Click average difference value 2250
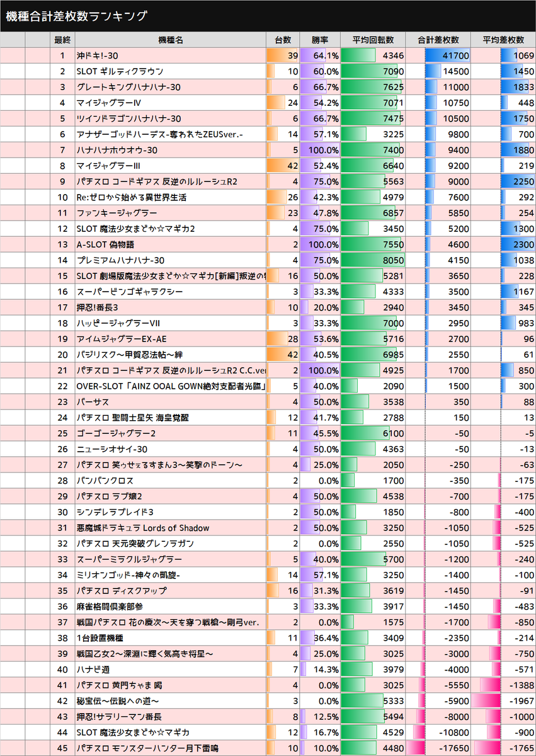 coord(524,181)
